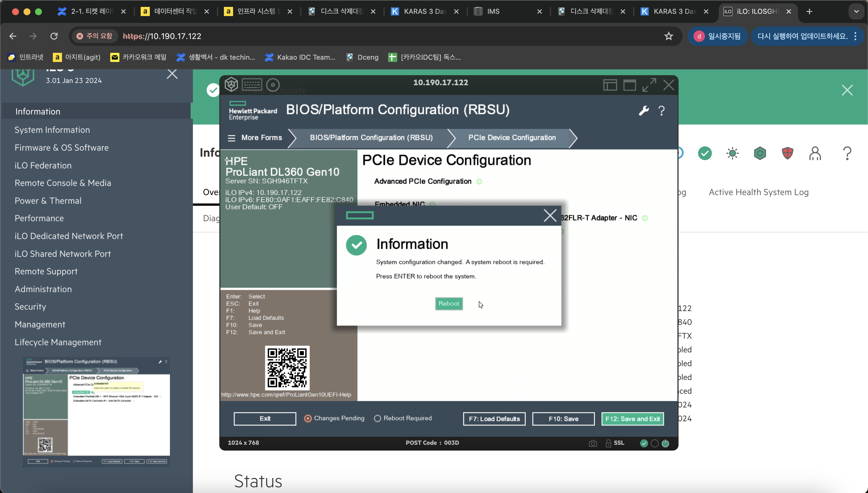Open iLO Federation in sidebar

click(x=43, y=166)
